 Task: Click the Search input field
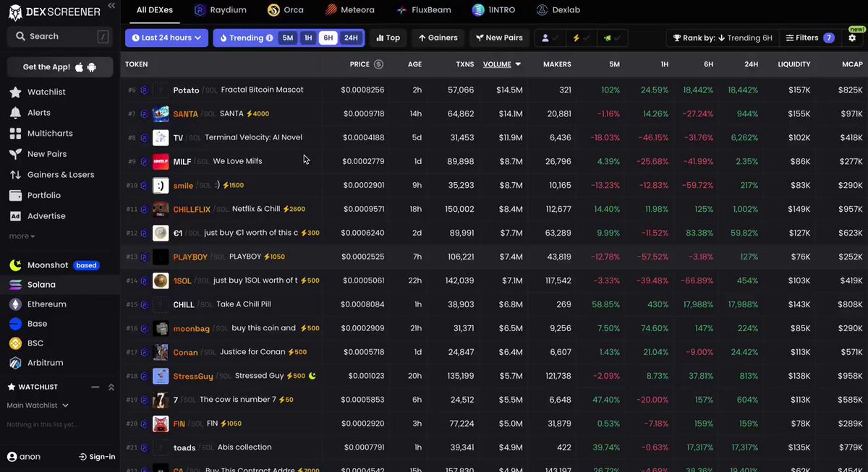tap(60, 36)
